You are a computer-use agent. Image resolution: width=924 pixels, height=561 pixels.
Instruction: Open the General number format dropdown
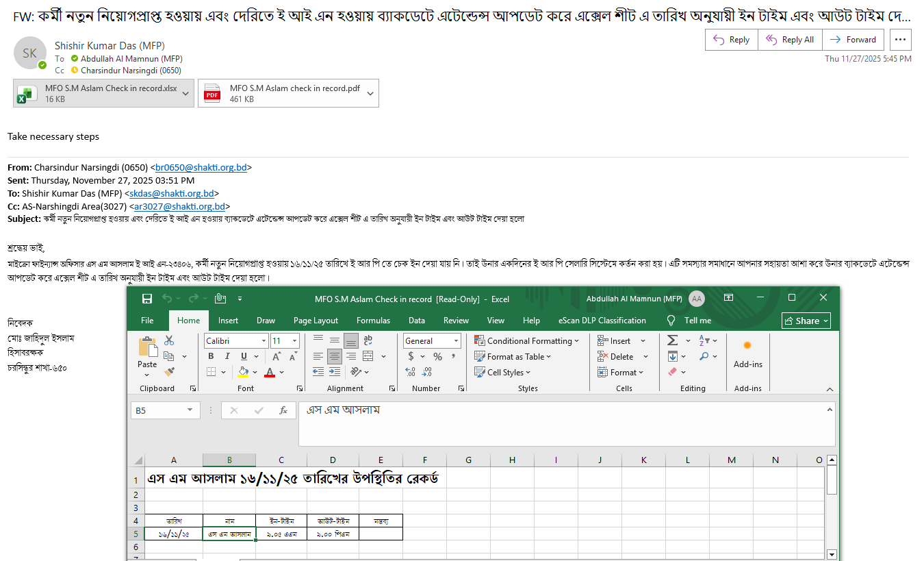pyautogui.click(x=456, y=341)
